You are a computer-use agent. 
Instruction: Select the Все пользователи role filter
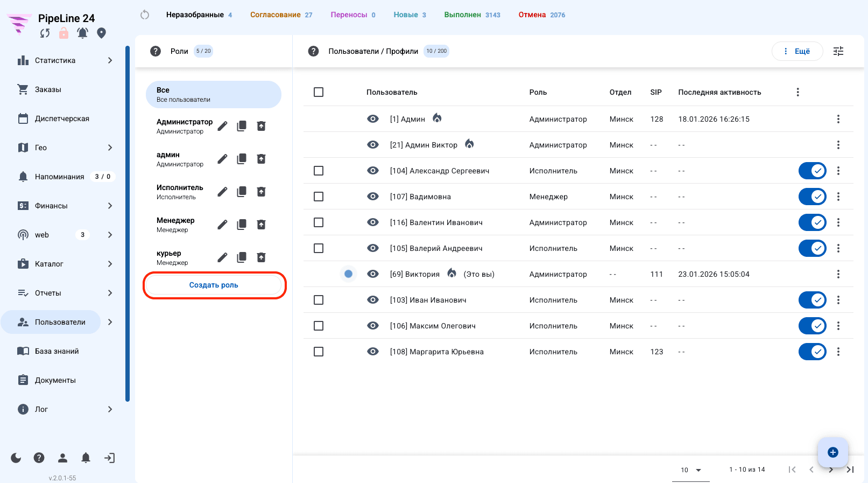[x=214, y=94]
